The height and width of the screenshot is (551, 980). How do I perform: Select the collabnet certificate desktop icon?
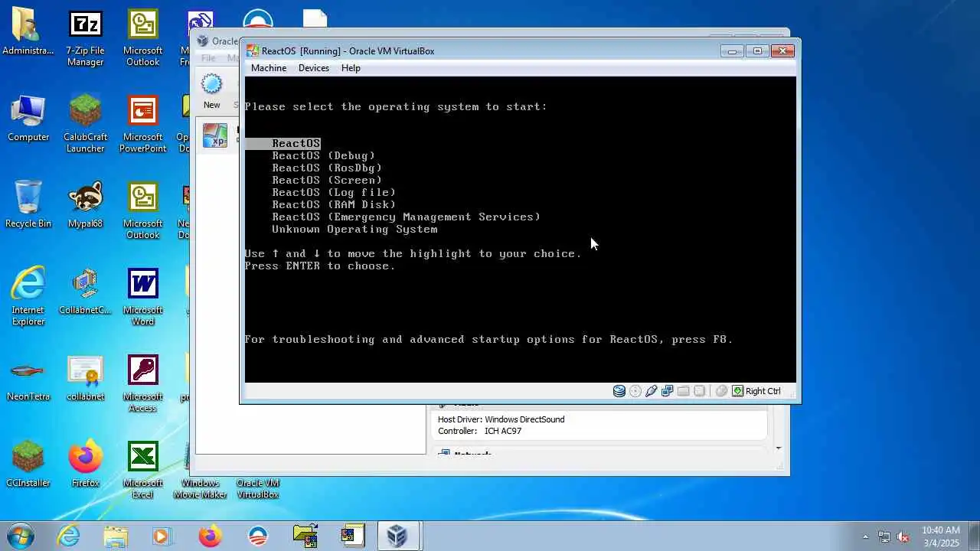pyautogui.click(x=85, y=378)
